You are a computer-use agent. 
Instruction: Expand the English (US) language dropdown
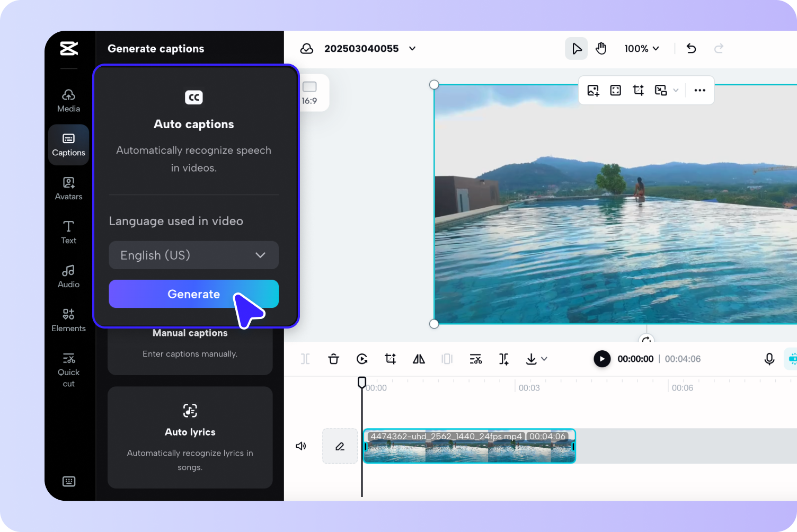[x=259, y=255]
